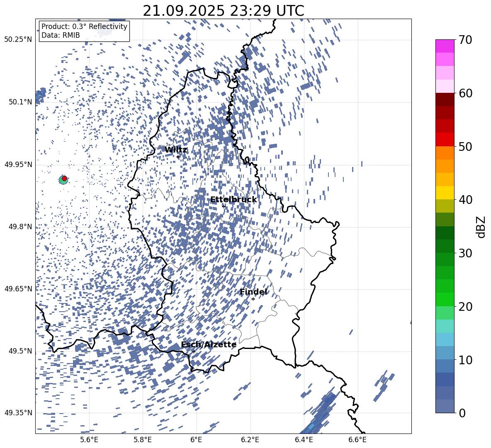Click the red radar site marker
The width and height of the screenshot is (491, 448).
[64, 179]
